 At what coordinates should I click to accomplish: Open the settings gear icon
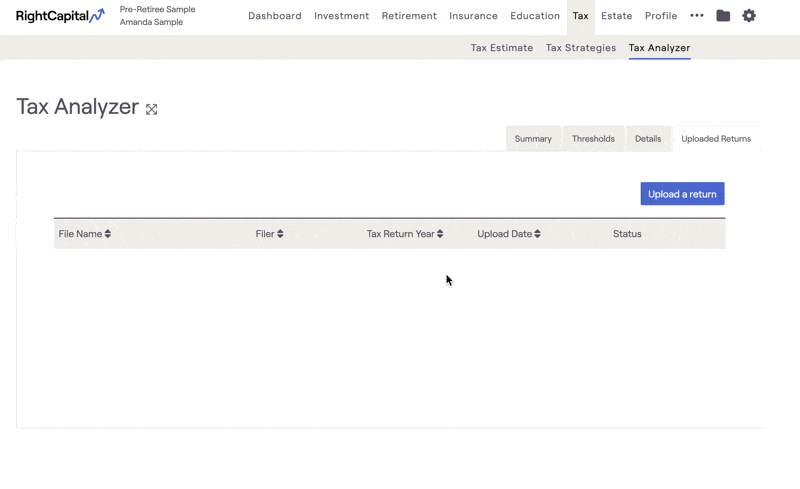(x=748, y=16)
